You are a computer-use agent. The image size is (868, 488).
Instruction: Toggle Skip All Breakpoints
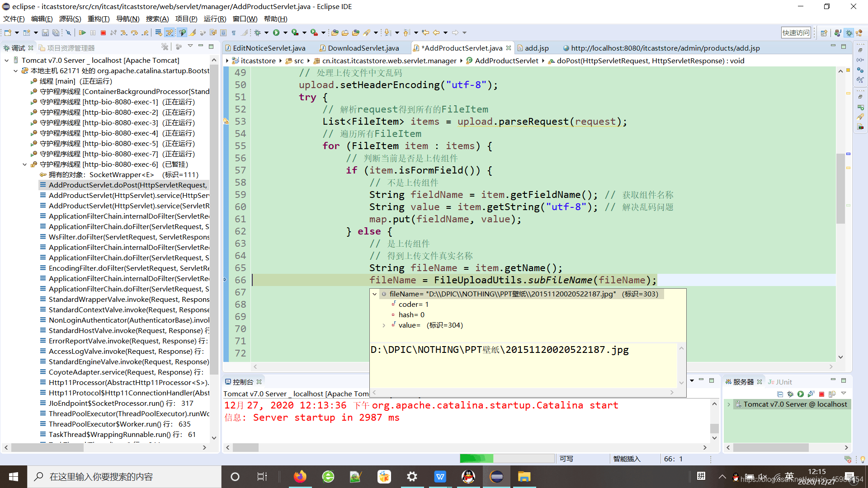pos(68,33)
